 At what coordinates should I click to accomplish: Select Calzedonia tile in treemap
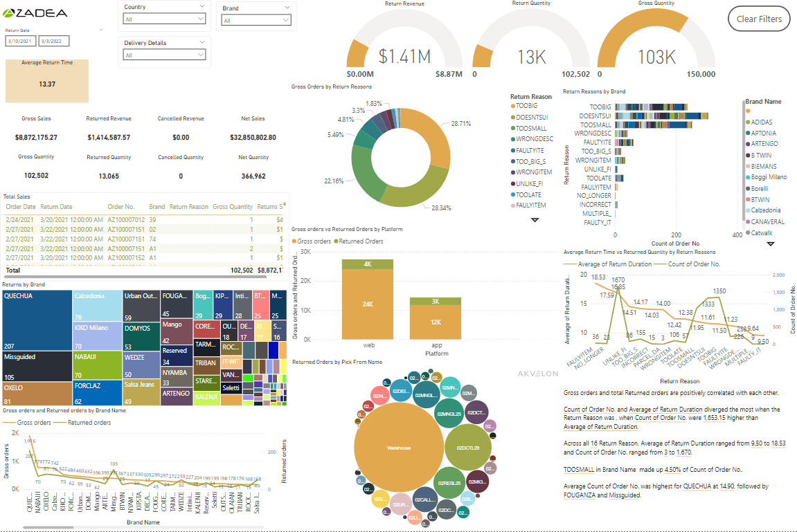(98, 306)
